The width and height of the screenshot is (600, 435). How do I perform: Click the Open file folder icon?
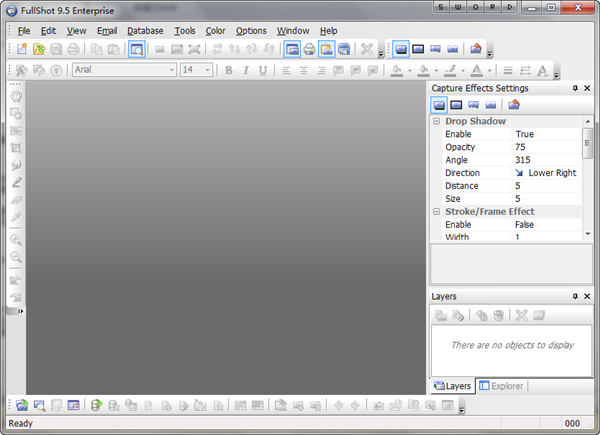(x=39, y=49)
